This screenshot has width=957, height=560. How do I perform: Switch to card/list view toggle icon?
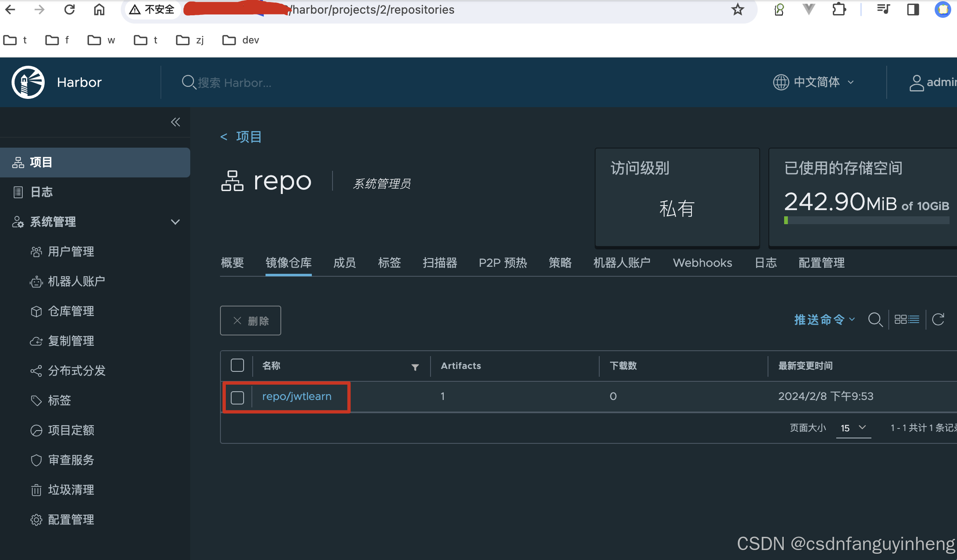tap(907, 320)
